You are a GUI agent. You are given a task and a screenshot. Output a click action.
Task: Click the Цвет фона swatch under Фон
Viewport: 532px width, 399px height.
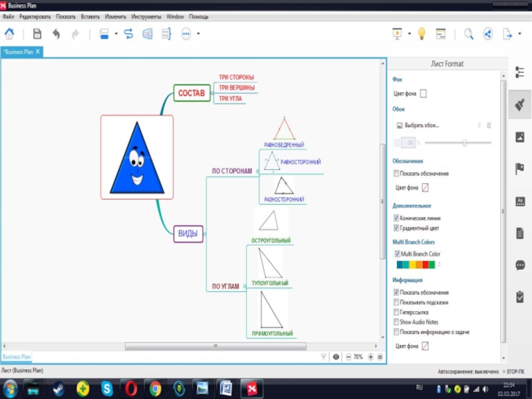pos(423,94)
